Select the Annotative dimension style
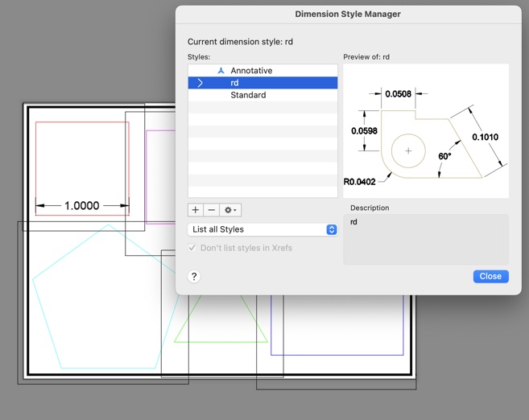This screenshot has height=420, width=529. (251, 71)
